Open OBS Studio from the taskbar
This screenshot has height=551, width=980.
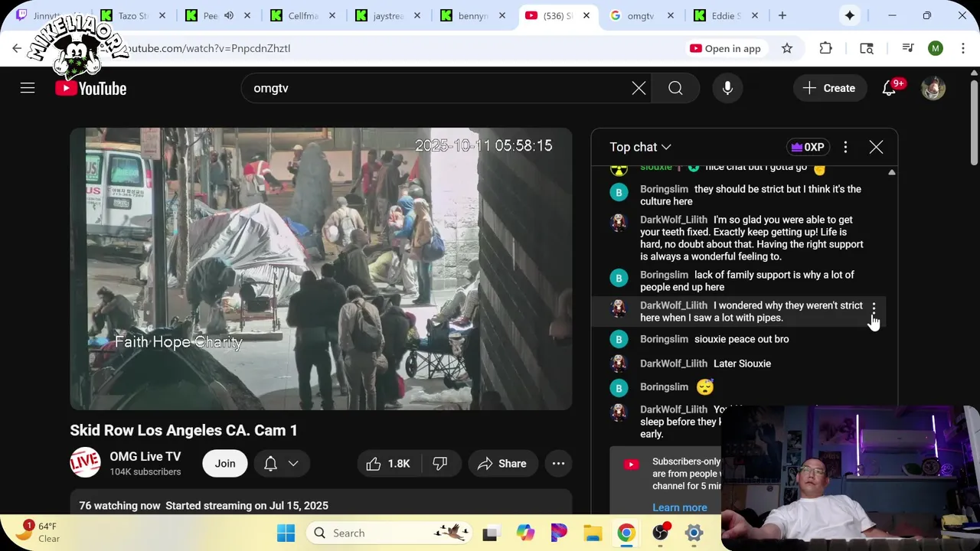661,533
